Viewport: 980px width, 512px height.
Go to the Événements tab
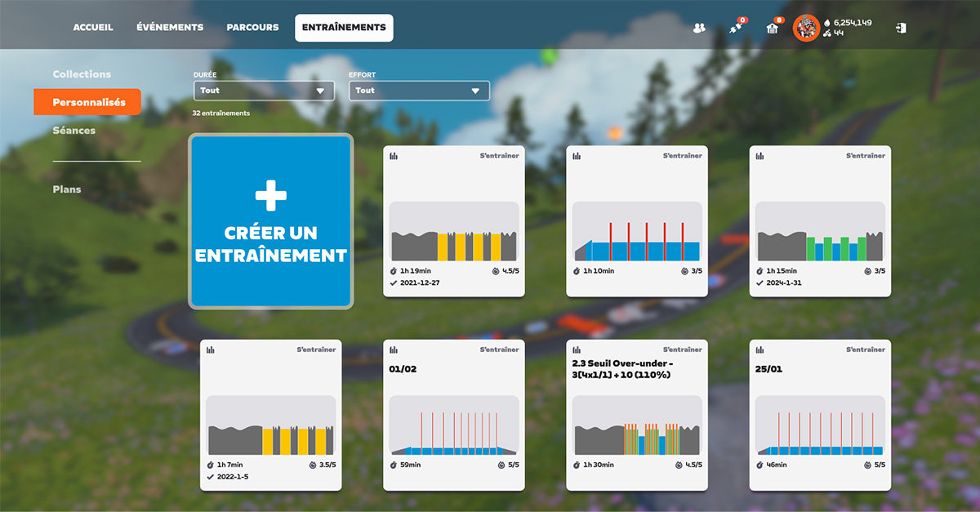click(170, 28)
